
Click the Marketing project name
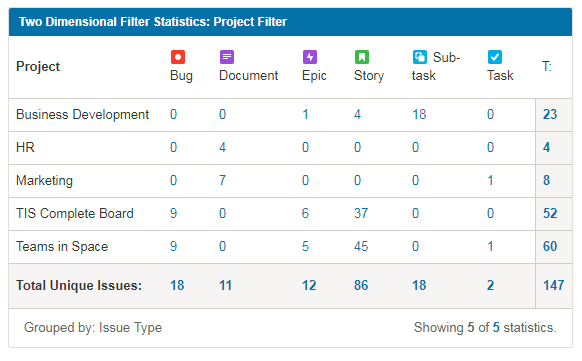click(45, 181)
